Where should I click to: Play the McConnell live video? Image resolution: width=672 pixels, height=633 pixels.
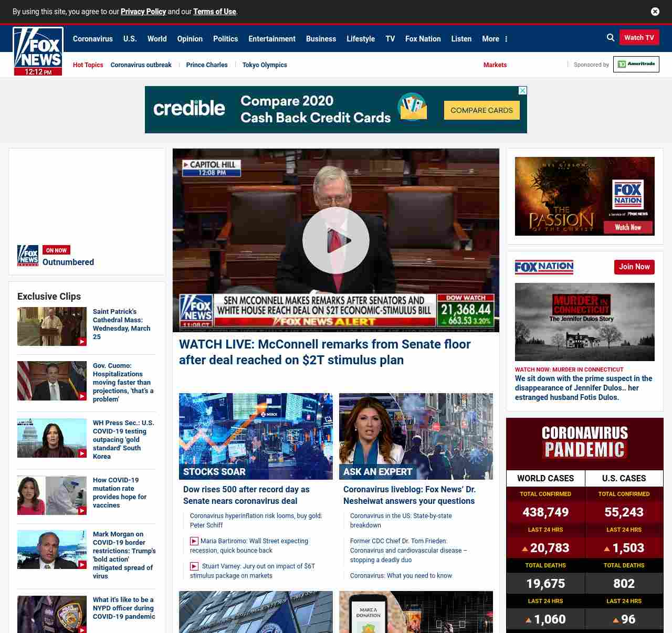pyautogui.click(x=336, y=240)
